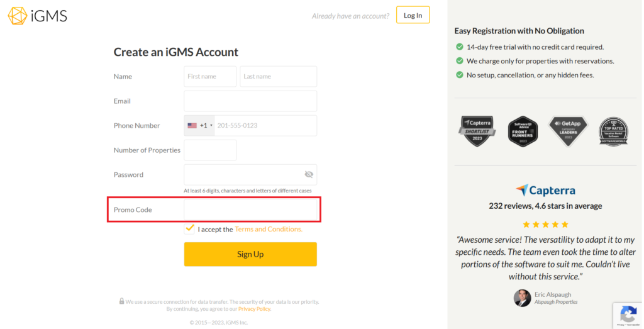Viewport: 644px width, 329px height.
Task: Open the country code dropdown
Action: 200,125
